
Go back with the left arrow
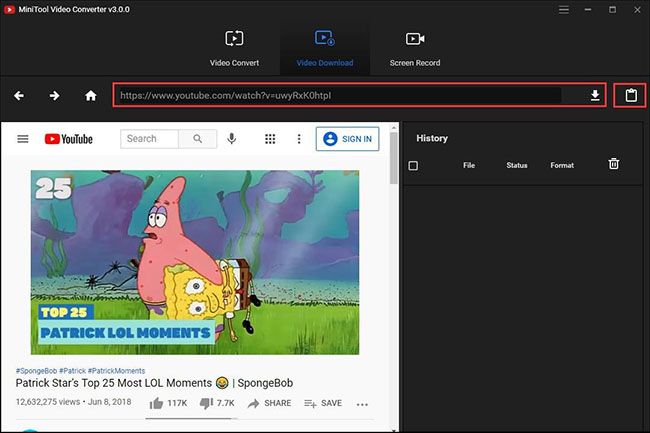[19, 96]
